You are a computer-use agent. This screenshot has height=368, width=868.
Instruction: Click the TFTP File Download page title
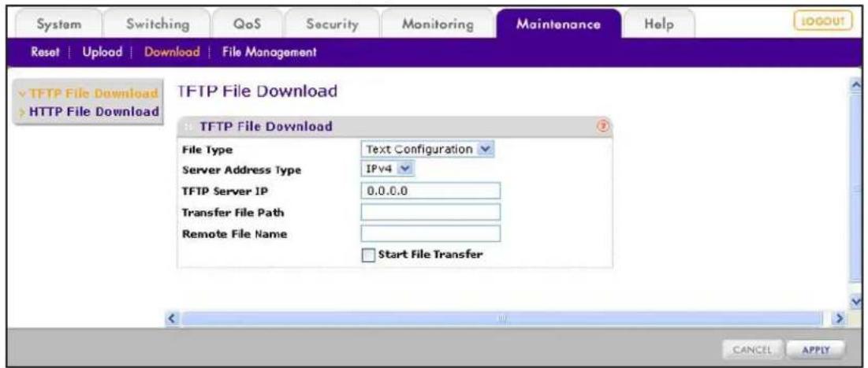pos(257,91)
